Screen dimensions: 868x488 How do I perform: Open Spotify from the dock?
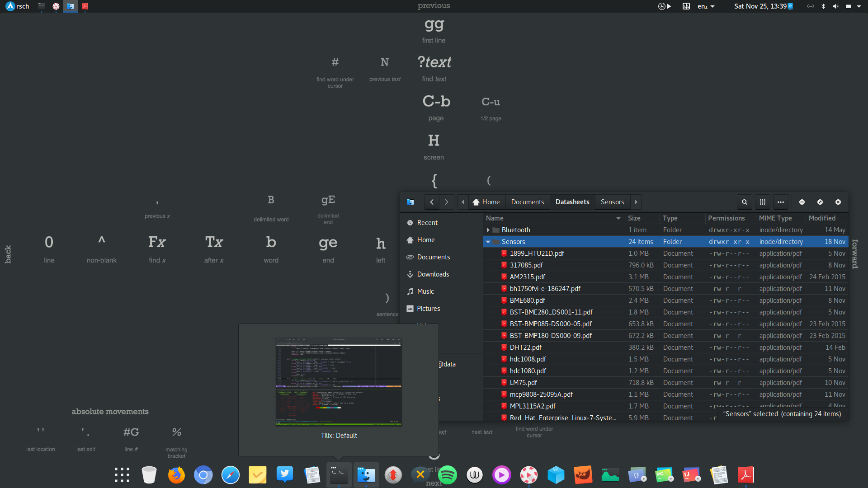tap(447, 475)
